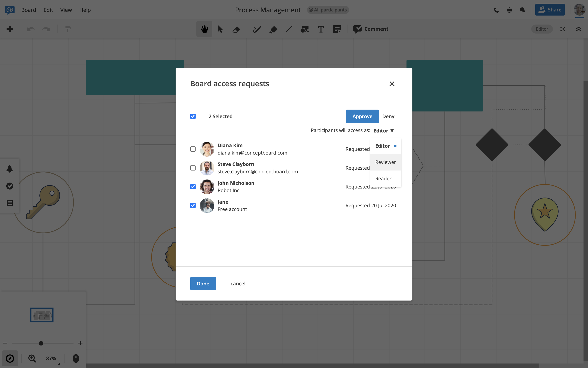Image resolution: width=588 pixels, height=368 pixels.
Task: Click the zoom in plus button
Action: [80, 343]
